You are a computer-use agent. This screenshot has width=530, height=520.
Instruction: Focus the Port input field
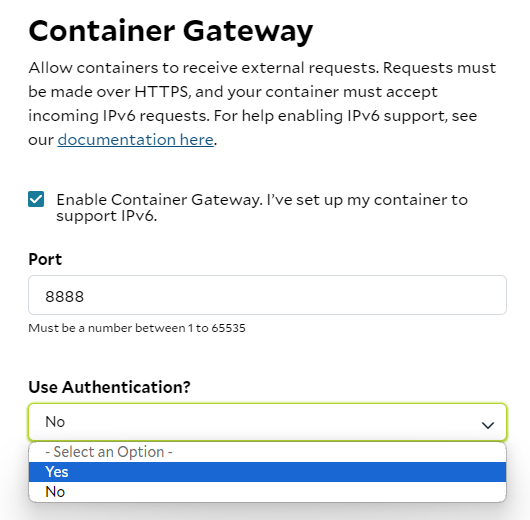click(x=267, y=295)
